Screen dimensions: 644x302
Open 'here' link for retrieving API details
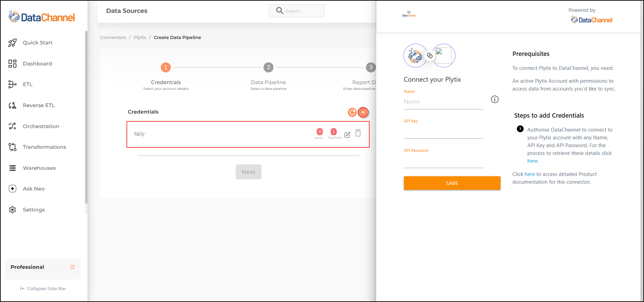(x=532, y=161)
